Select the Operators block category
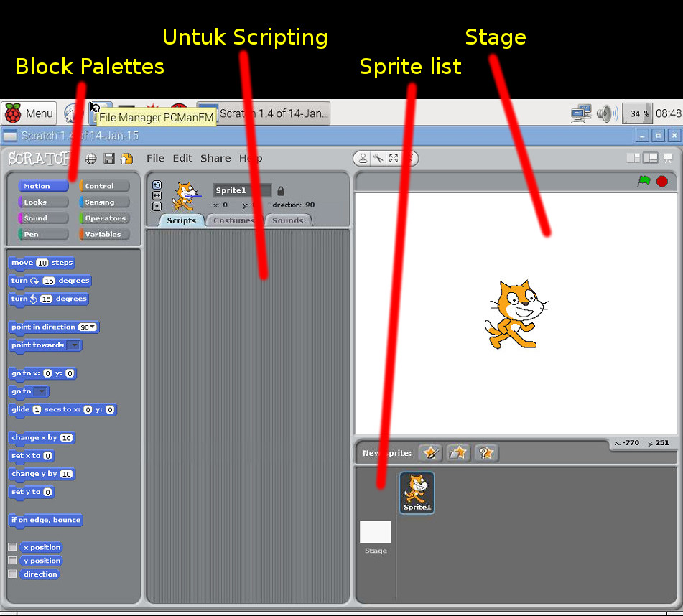Image resolution: width=683 pixels, height=616 pixels. pyautogui.click(x=103, y=218)
